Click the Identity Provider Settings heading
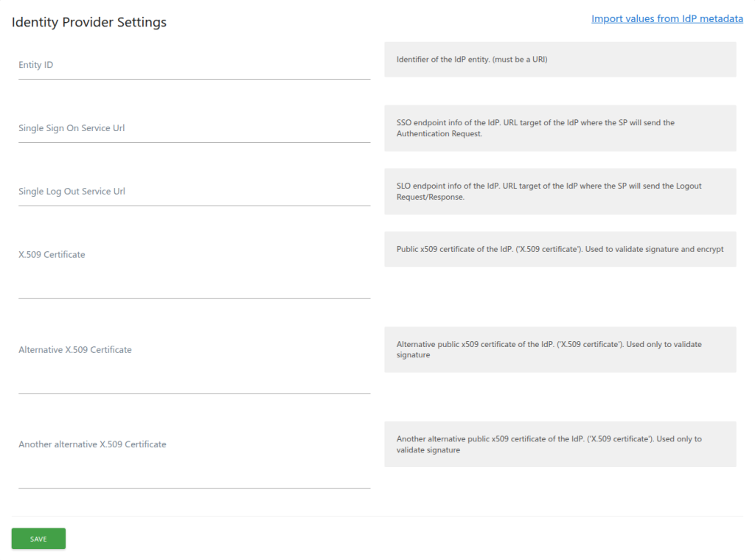 [89, 22]
